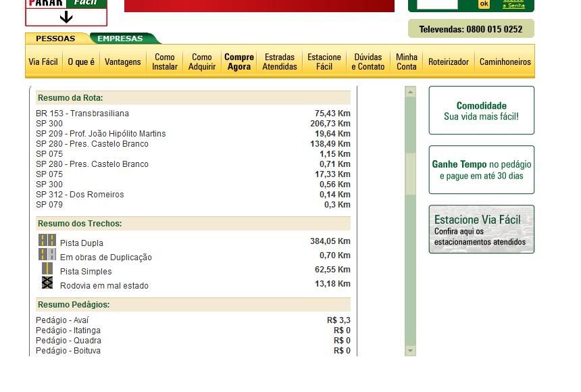Click the 206,73 Km distance value
581x392 pixels.
[330, 124]
